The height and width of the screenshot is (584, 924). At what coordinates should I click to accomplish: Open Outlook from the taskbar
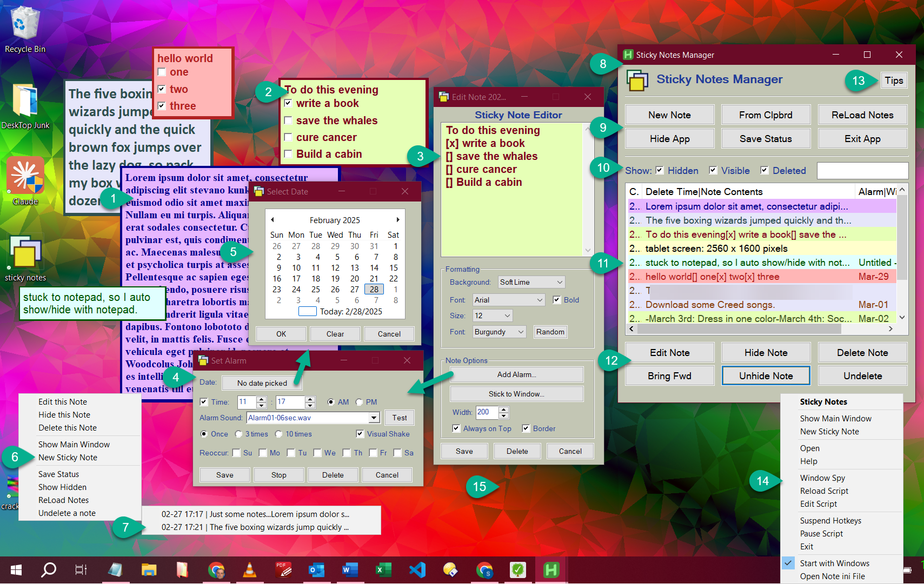coord(316,569)
